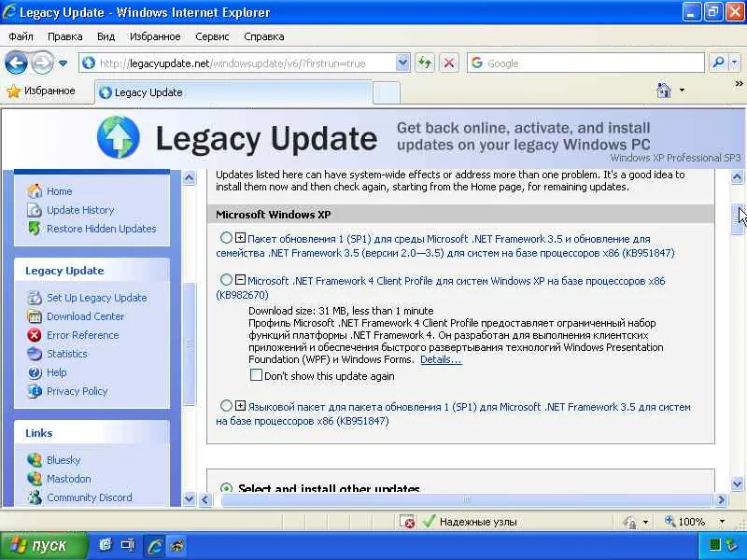Click the Forward navigation arrow button
The width and height of the screenshot is (747, 560).
(42, 63)
